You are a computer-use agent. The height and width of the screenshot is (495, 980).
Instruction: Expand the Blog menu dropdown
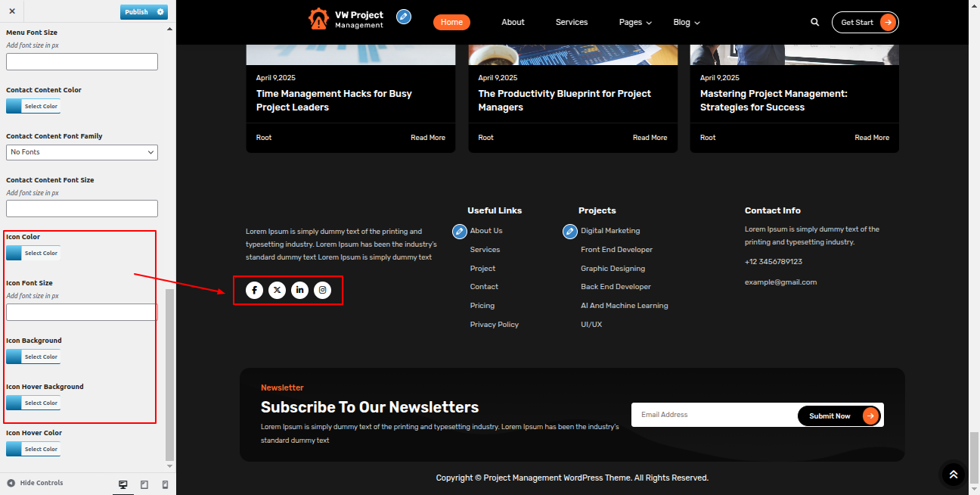pyautogui.click(x=686, y=23)
